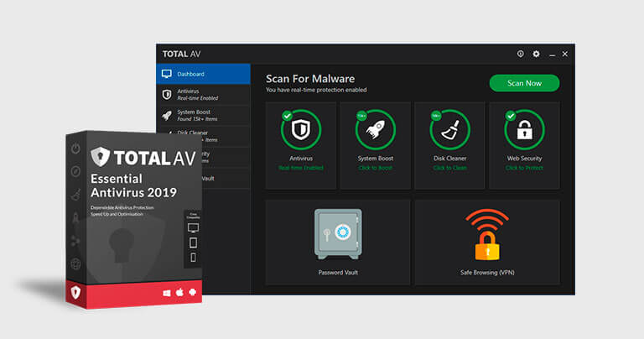
Task: Click the TOTAL AV title logo
Action: (x=181, y=54)
